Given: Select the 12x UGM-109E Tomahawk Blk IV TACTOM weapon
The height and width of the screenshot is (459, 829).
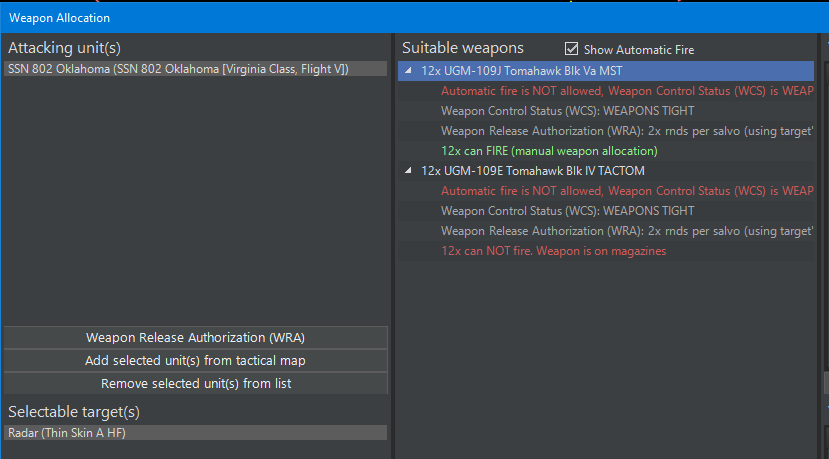Looking at the screenshot, I should point(532,171).
